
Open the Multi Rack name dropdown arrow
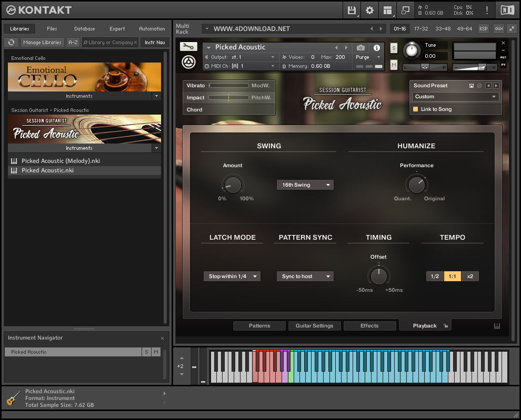tap(207, 29)
